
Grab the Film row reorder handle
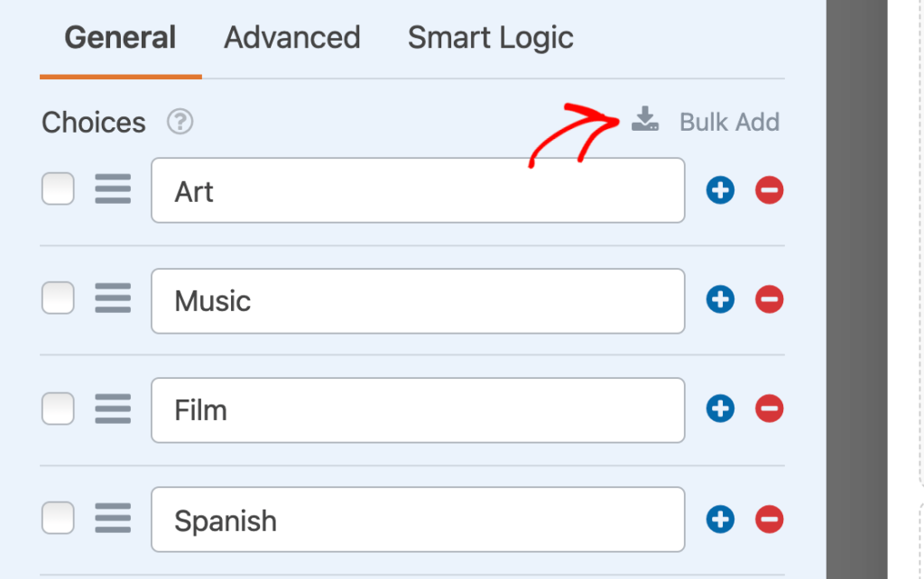tap(113, 409)
